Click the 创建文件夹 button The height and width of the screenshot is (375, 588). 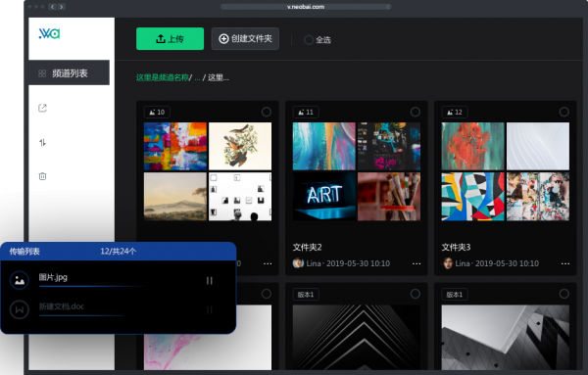tap(245, 38)
